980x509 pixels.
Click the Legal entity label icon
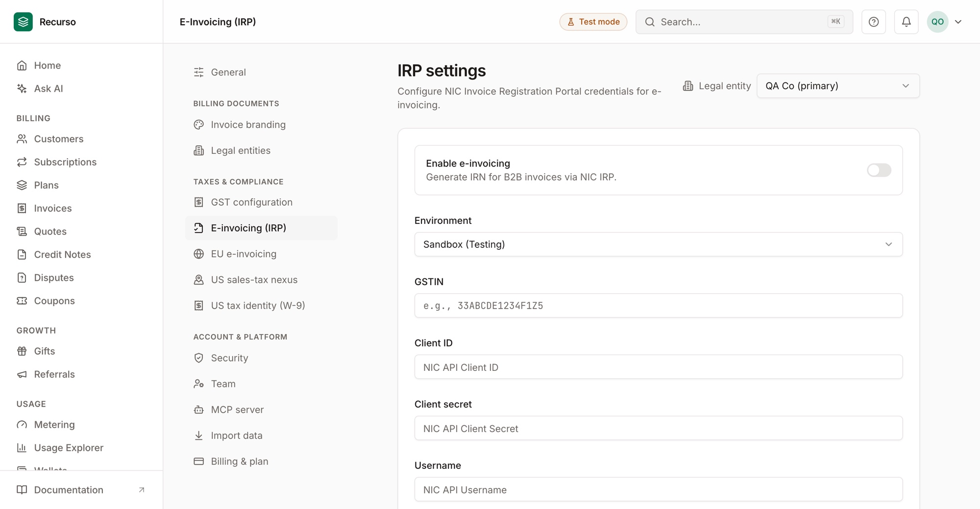(x=688, y=86)
